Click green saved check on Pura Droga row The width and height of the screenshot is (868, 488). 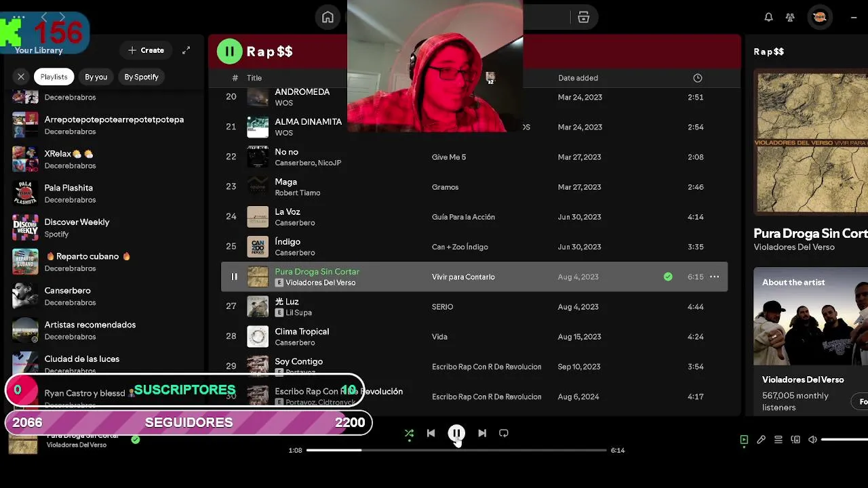(668, 277)
